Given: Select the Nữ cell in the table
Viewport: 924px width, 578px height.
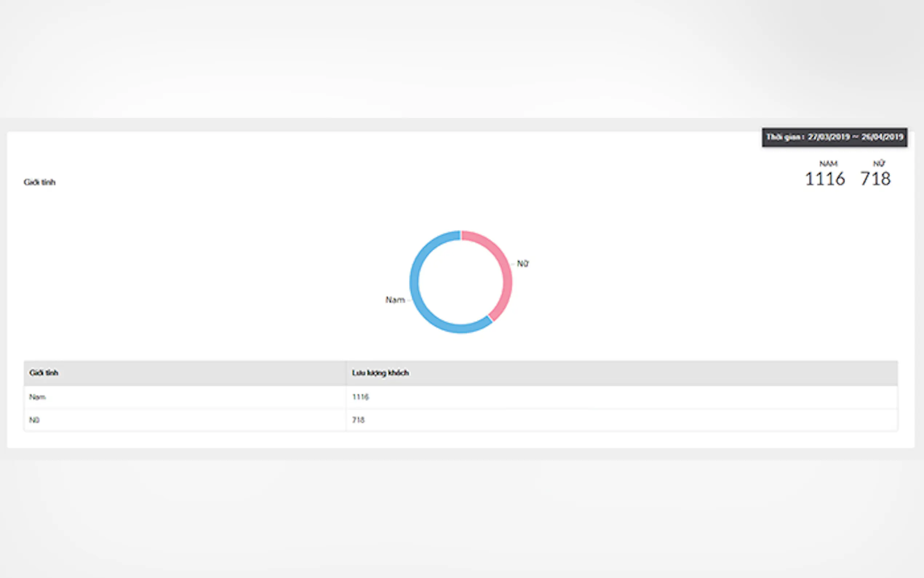Looking at the screenshot, I should [x=35, y=420].
